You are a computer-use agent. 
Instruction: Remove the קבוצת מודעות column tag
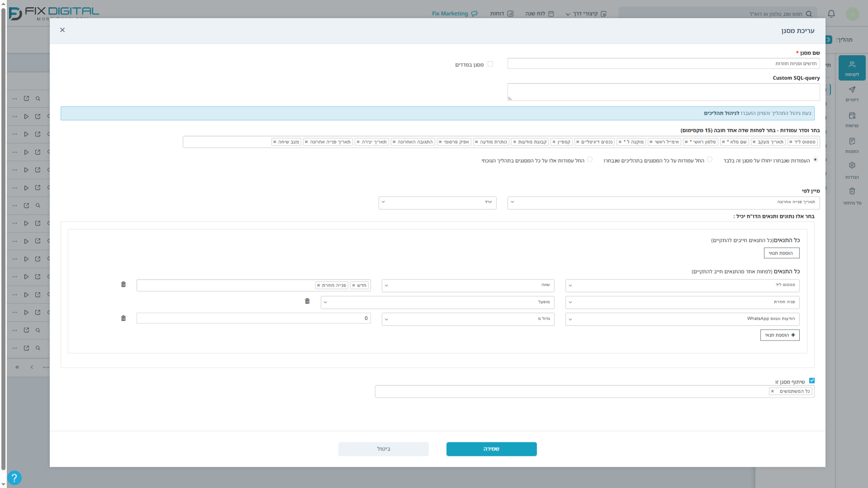point(514,142)
